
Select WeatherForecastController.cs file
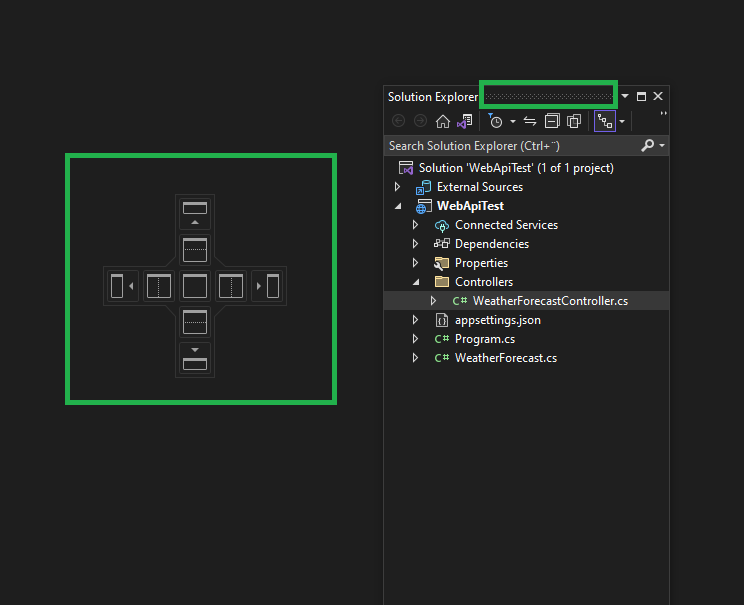tap(550, 301)
